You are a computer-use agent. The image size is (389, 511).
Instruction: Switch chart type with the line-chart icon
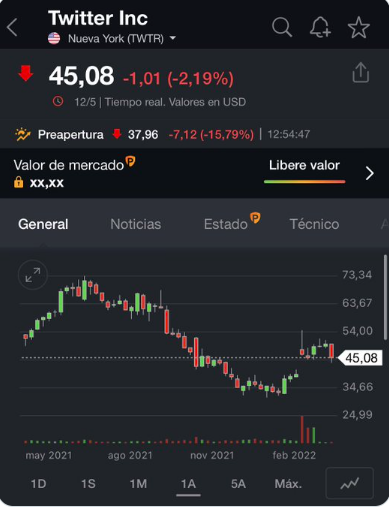pos(349,483)
